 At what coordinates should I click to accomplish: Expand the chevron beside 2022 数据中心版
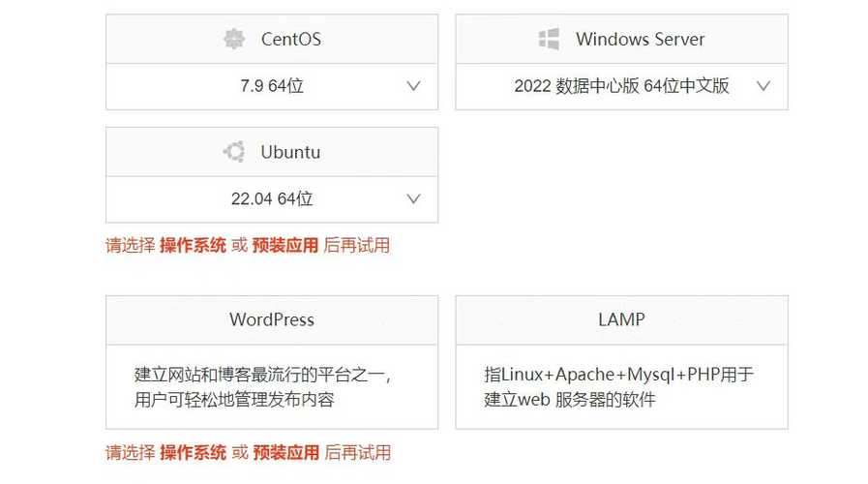tap(763, 86)
